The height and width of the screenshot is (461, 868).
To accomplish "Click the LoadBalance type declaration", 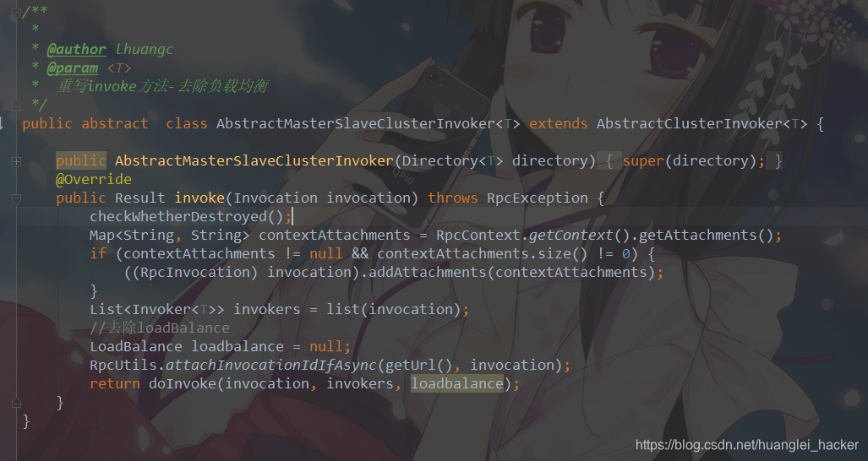I will [135, 346].
